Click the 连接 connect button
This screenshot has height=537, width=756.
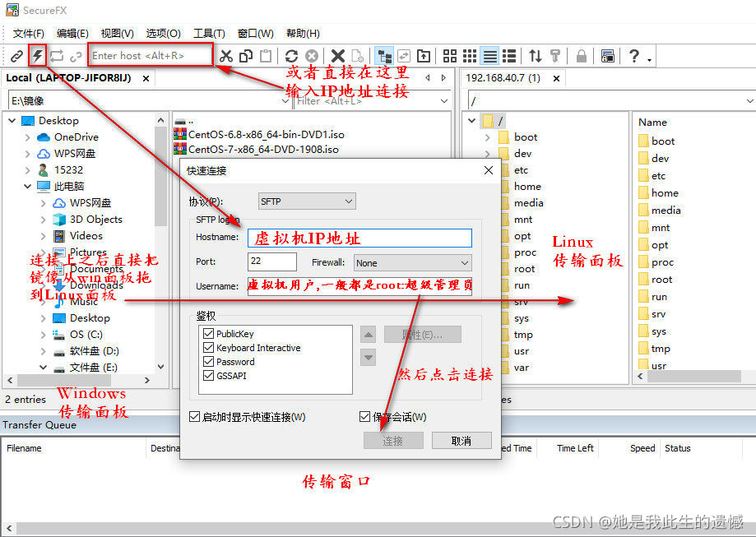click(393, 441)
